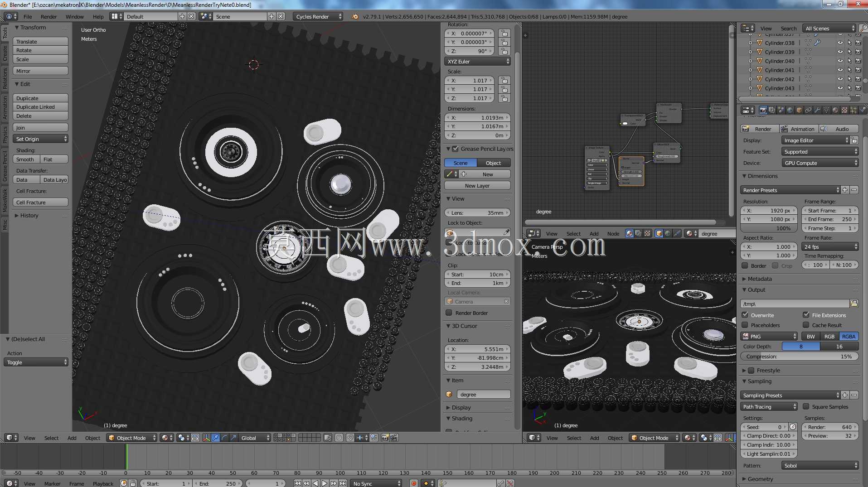The height and width of the screenshot is (487, 868).
Task: Select texture nodes icon in node editor
Action: click(647, 234)
